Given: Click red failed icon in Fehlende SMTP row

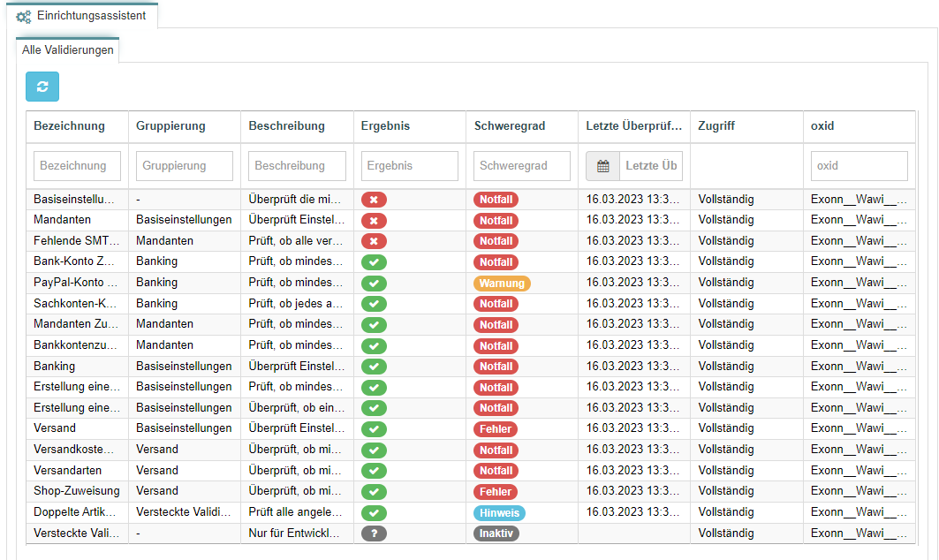Looking at the screenshot, I should click(x=374, y=241).
